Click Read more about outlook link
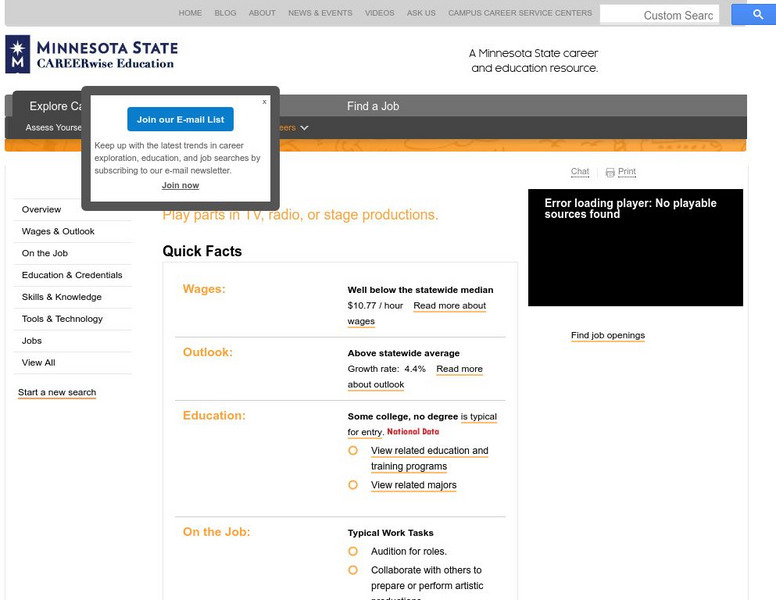 pyautogui.click(x=459, y=369)
